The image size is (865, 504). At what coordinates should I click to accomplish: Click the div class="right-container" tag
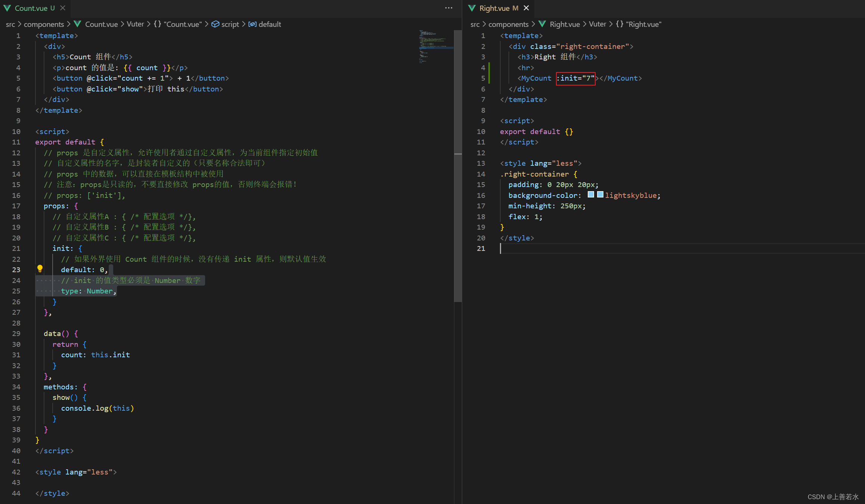coord(571,46)
